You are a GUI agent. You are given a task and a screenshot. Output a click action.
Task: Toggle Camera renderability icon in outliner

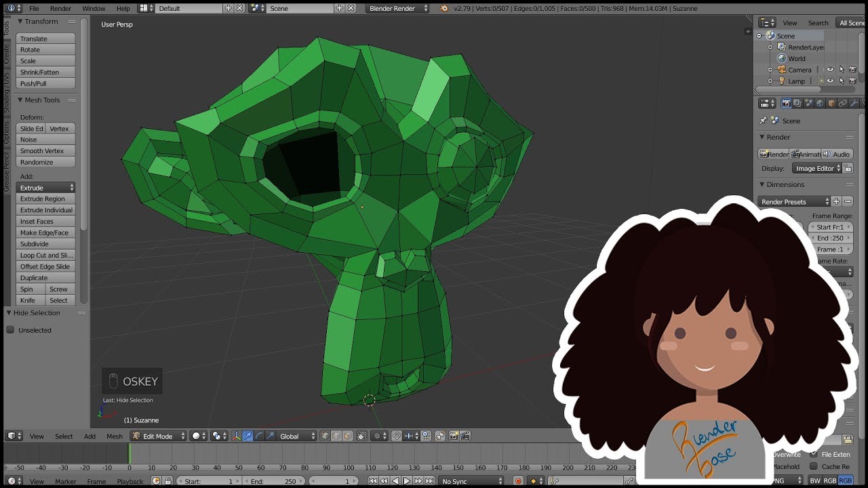coord(852,70)
